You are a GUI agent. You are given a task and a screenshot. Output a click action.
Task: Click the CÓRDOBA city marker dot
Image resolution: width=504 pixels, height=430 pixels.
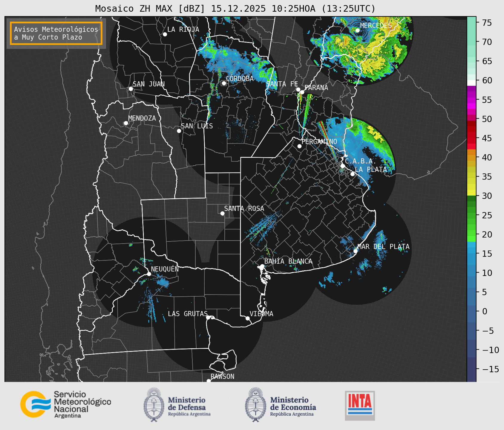[x=224, y=83]
